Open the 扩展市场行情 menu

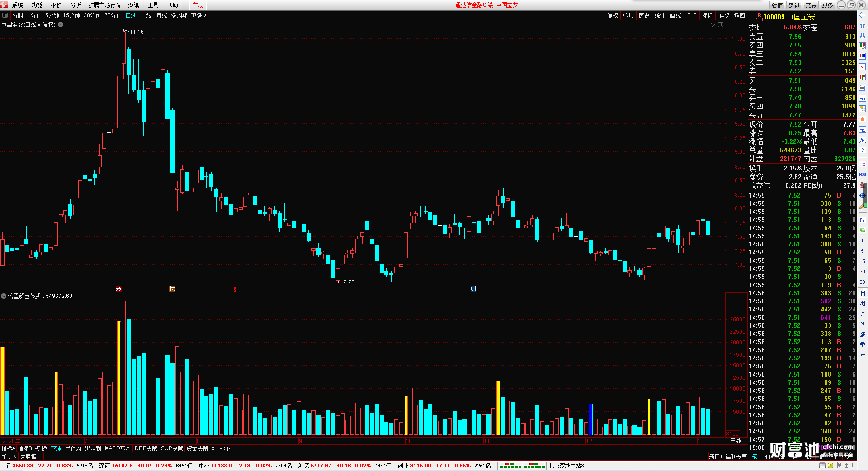[104, 5]
